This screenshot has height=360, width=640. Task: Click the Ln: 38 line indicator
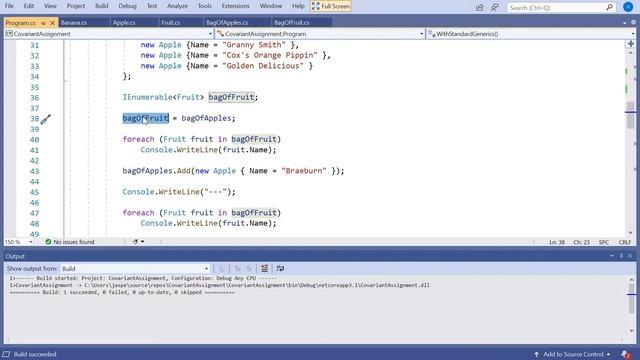[x=557, y=242]
